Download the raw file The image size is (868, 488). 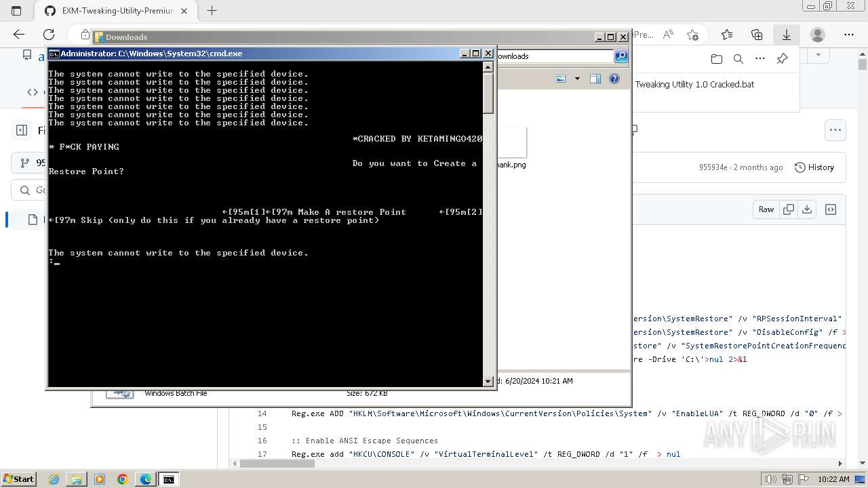tap(807, 209)
